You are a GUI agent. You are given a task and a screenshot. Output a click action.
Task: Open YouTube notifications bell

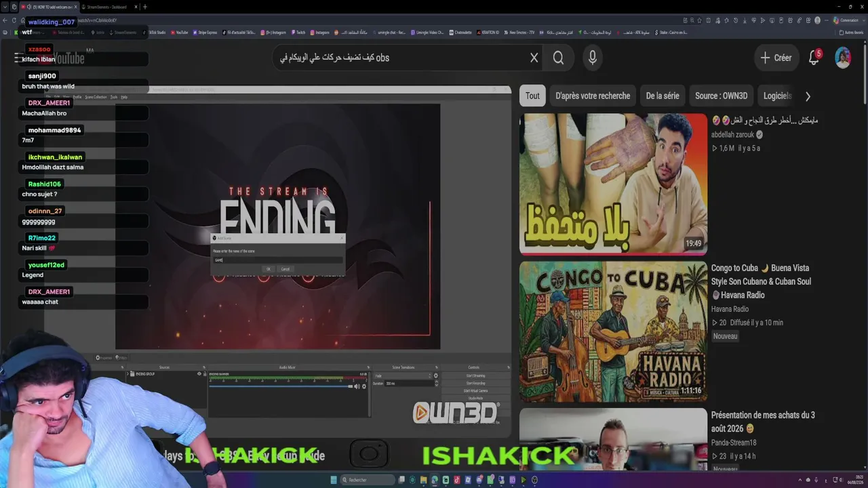pyautogui.click(x=814, y=58)
